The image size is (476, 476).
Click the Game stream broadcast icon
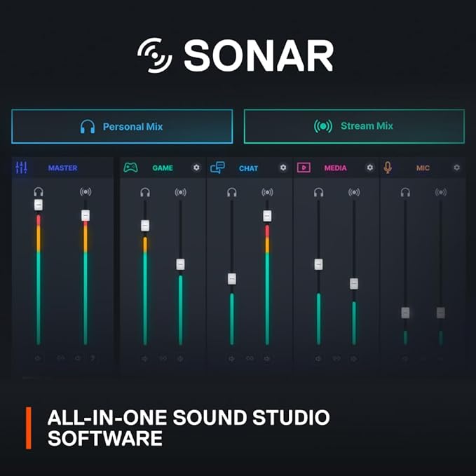[x=180, y=192]
